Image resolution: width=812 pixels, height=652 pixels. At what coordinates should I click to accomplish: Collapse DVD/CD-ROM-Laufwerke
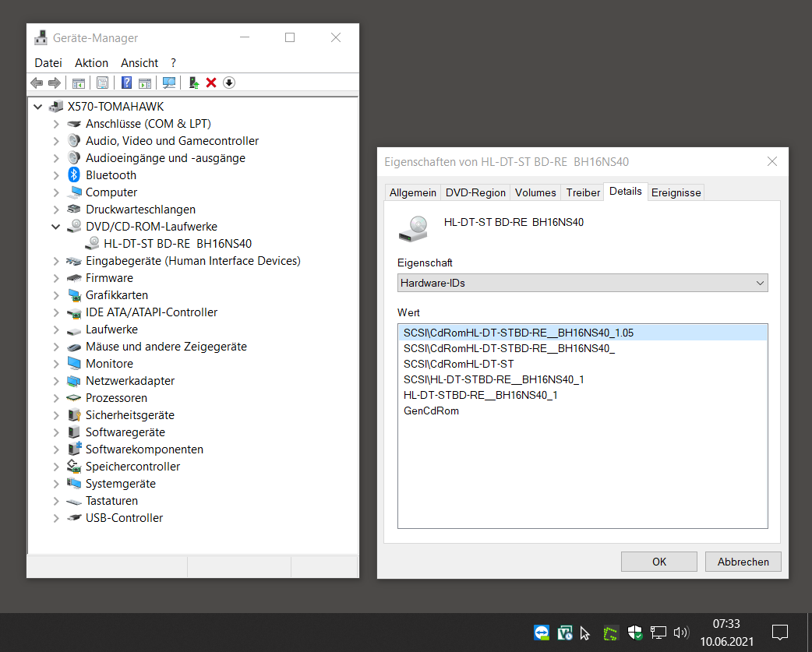(x=56, y=227)
